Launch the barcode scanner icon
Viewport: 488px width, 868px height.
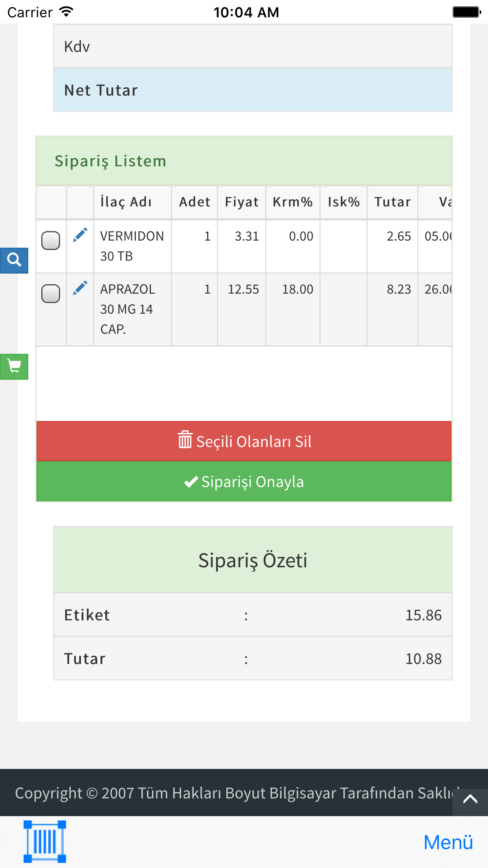44,842
